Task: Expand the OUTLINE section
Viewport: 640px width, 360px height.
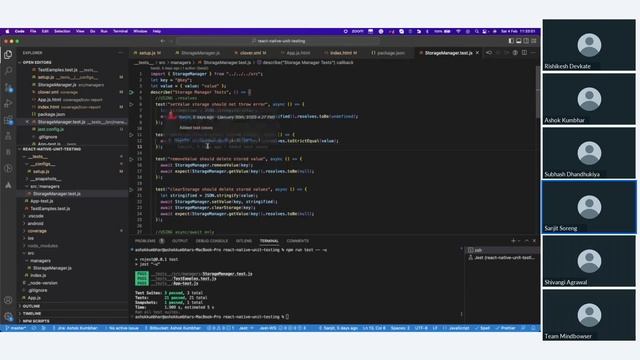Action: pyautogui.click(x=31, y=306)
